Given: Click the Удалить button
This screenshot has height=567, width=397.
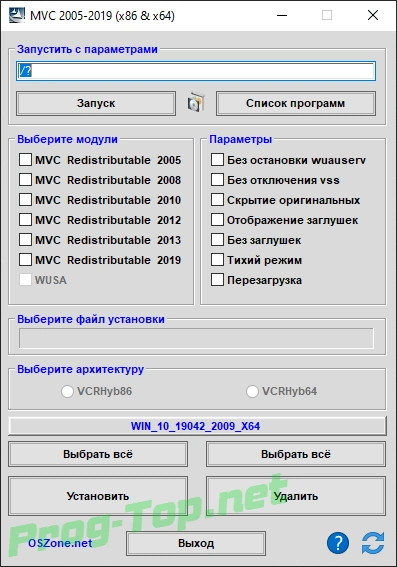Looking at the screenshot, I should click(x=296, y=496).
